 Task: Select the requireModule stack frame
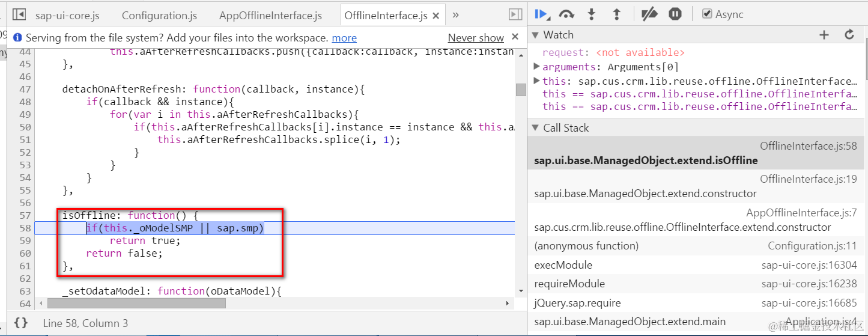click(x=696, y=284)
